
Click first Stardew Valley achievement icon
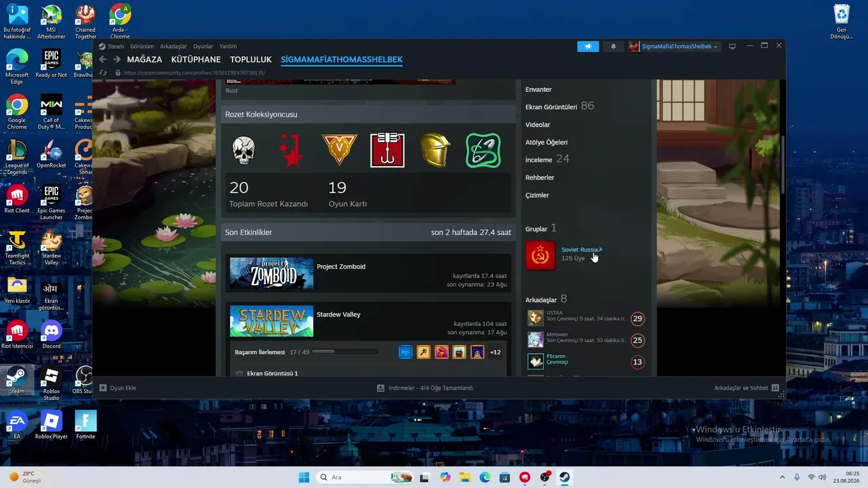pos(406,352)
